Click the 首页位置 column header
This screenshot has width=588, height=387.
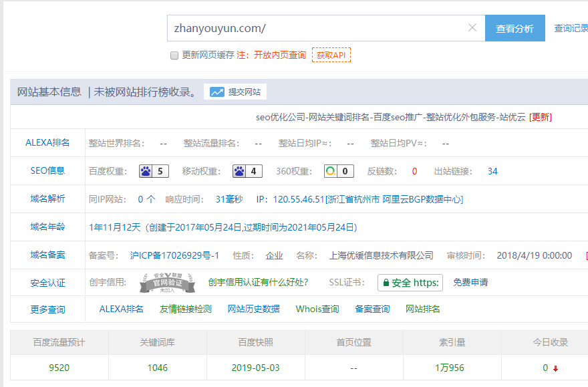[353, 342]
